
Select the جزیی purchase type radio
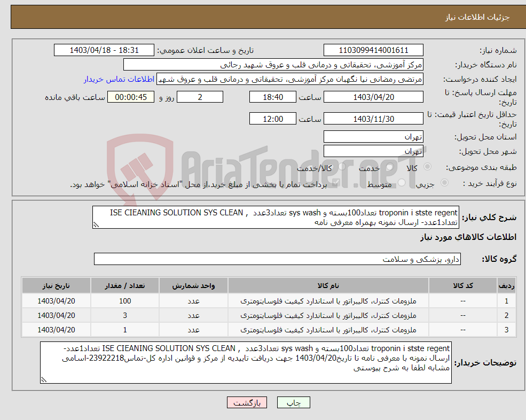444,183
